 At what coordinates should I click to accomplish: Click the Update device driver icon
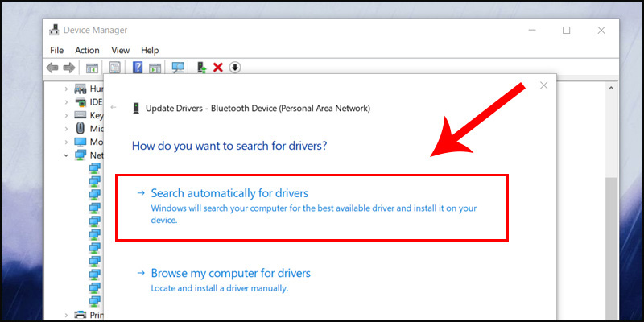tap(201, 68)
